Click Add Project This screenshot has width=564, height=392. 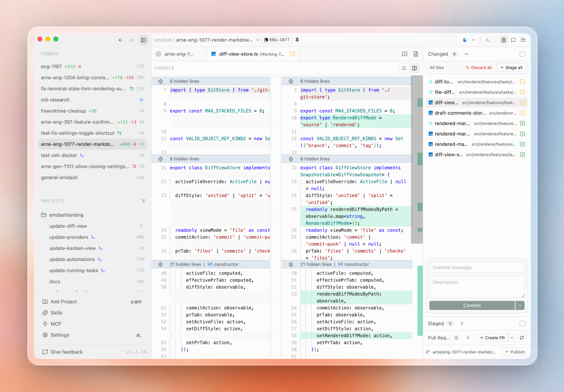click(92, 302)
